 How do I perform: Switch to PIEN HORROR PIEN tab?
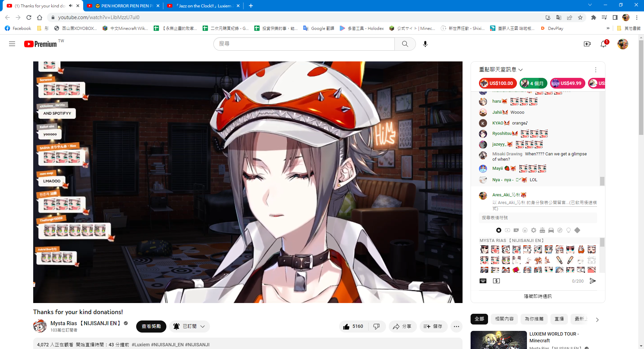click(123, 6)
